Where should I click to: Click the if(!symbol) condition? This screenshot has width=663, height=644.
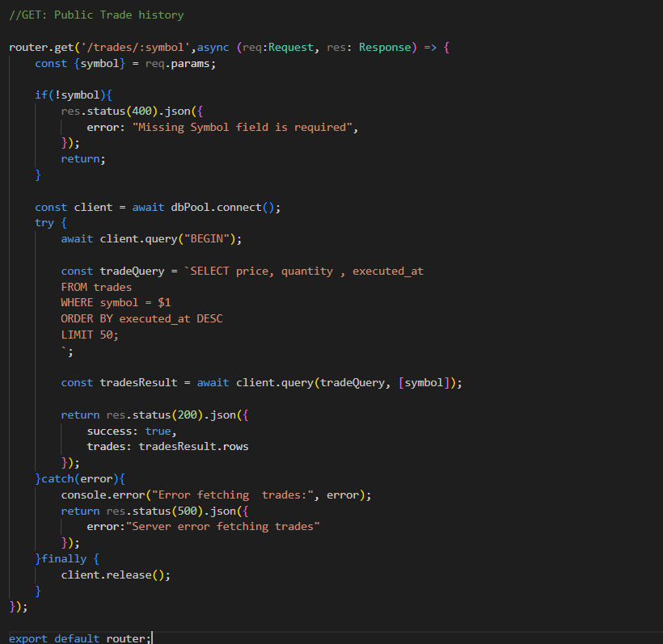click(73, 95)
